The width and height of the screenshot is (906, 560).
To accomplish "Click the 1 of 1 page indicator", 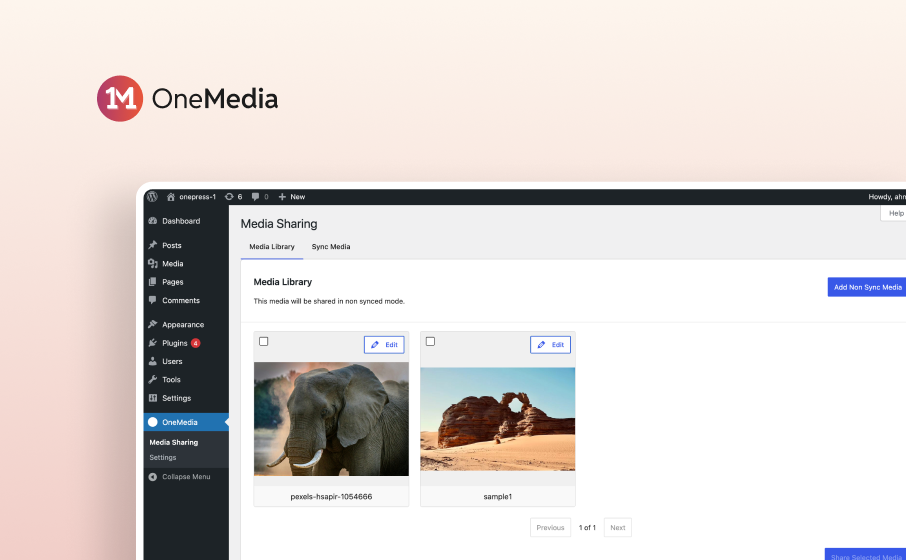I will click(x=587, y=528).
